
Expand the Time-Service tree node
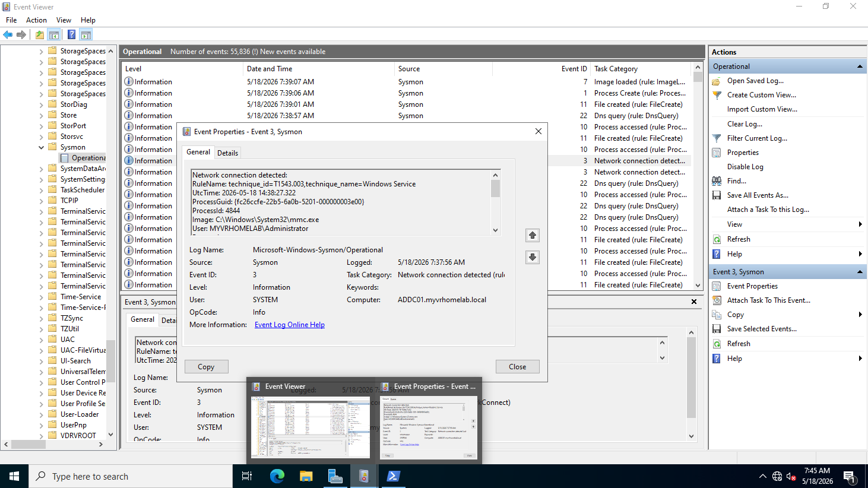pos(41,297)
